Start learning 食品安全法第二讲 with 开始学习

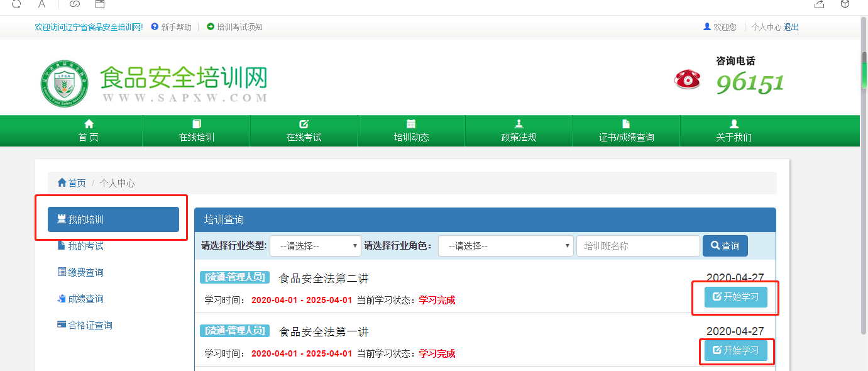[735, 297]
